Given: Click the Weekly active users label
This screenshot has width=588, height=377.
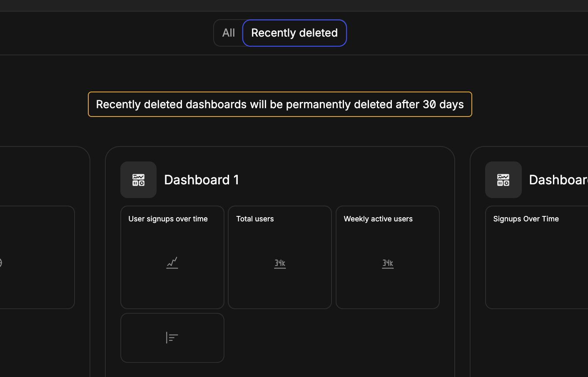Looking at the screenshot, I should (378, 219).
